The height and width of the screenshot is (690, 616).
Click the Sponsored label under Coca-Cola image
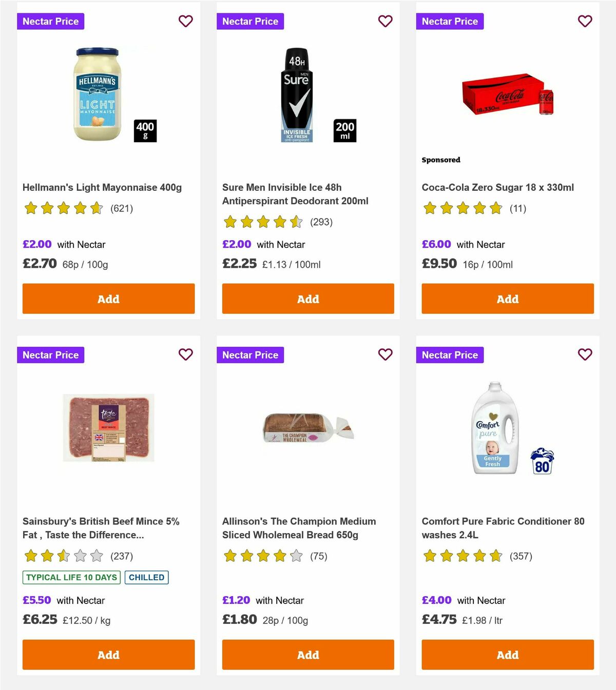[440, 160]
